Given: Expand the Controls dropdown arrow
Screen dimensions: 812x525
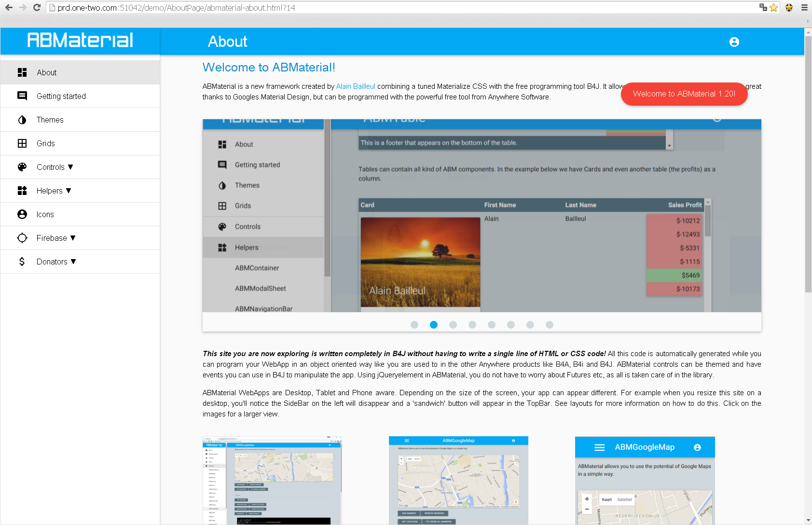Looking at the screenshot, I should point(70,167).
